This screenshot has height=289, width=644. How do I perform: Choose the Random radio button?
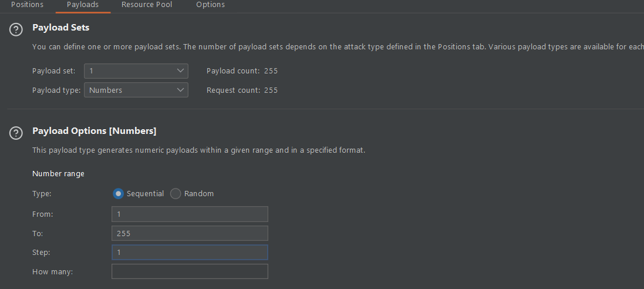(176, 194)
